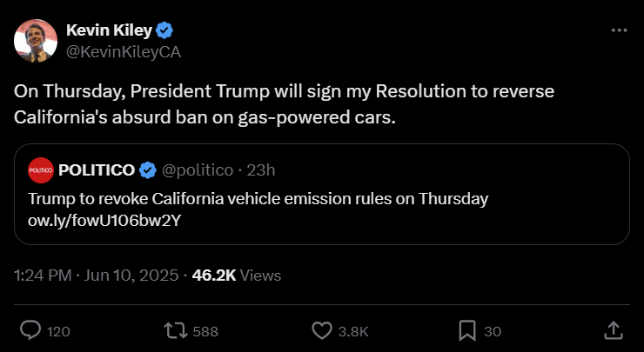Visit the @KevinKileyCA handle
This screenshot has height=352, width=644.
pos(124,50)
